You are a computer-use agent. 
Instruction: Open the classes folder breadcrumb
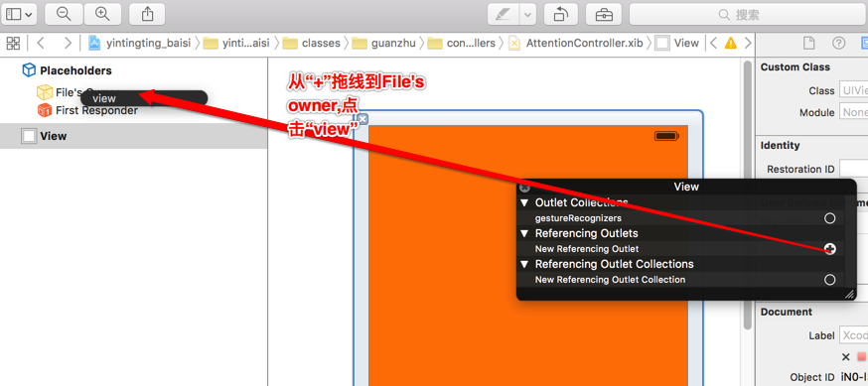point(312,43)
